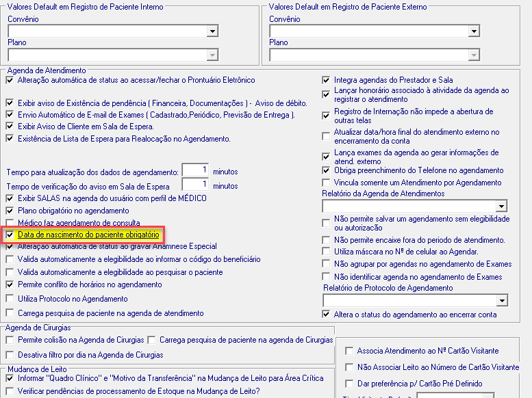Open Plano dropdown for Paciente Interno
532x398 pixels.
point(212,55)
